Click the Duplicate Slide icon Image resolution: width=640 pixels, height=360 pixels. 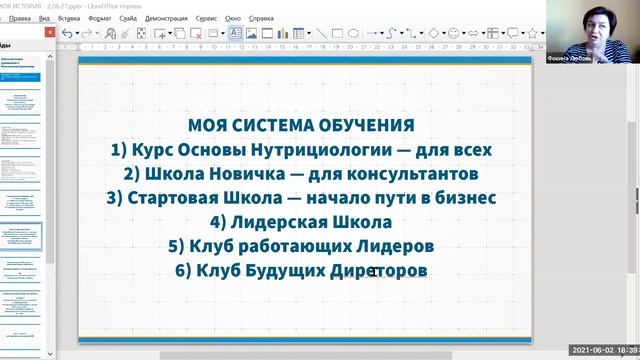180,33
